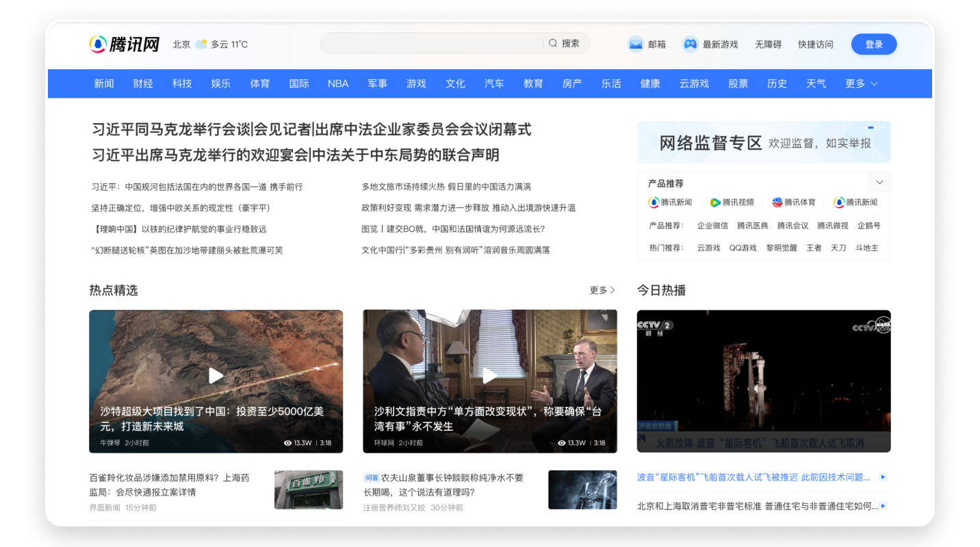The image size is (980, 547).
Task: Open the 国际 channel
Action: click(299, 83)
